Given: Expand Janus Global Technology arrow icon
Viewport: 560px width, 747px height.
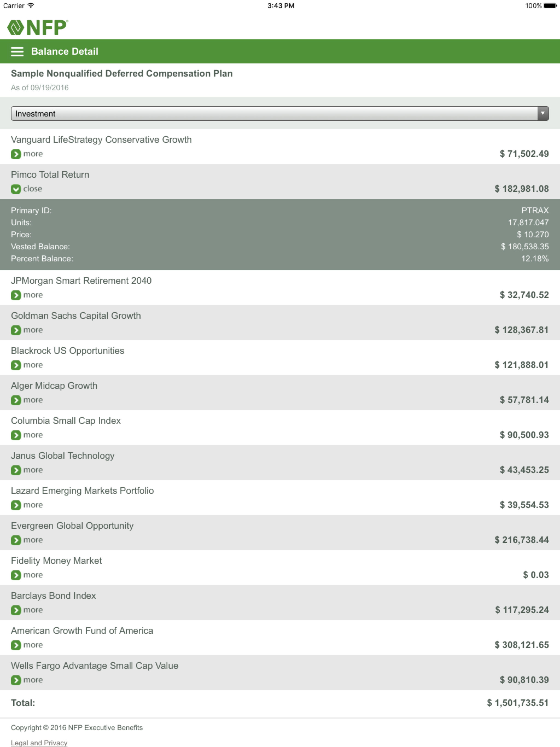Looking at the screenshot, I should pos(16,470).
